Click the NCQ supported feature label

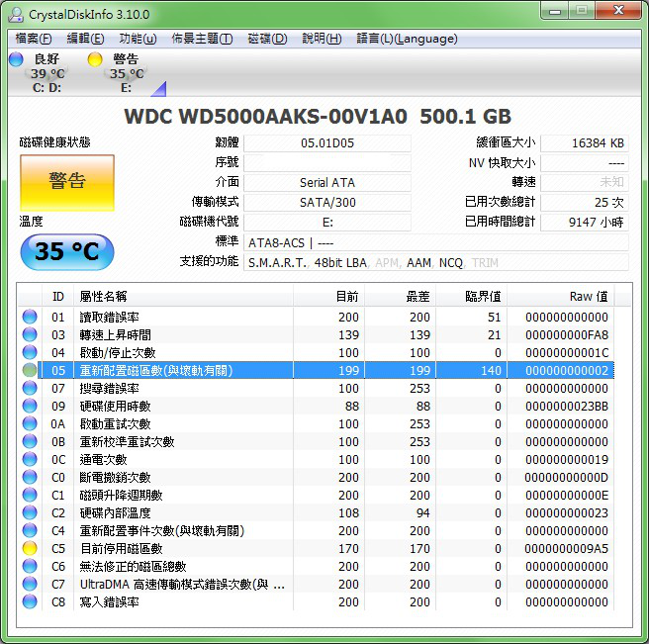(x=450, y=263)
